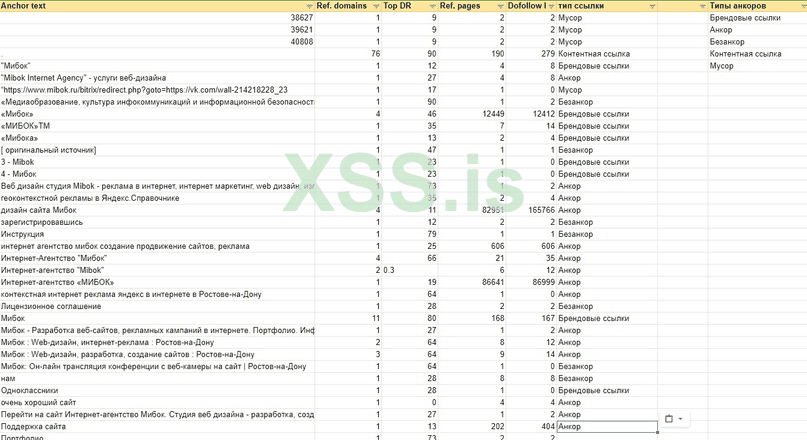Select the Одноклассники cell
The image size is (807, 440).
pos(157,390)
